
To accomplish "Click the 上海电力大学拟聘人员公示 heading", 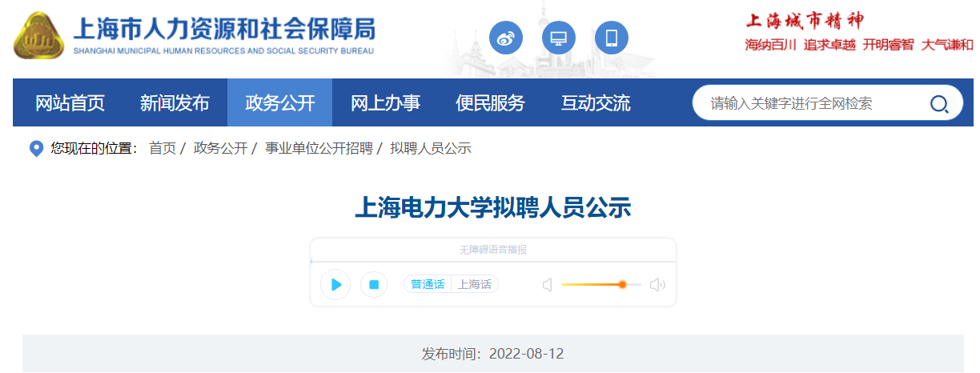I will click(493, 208).
